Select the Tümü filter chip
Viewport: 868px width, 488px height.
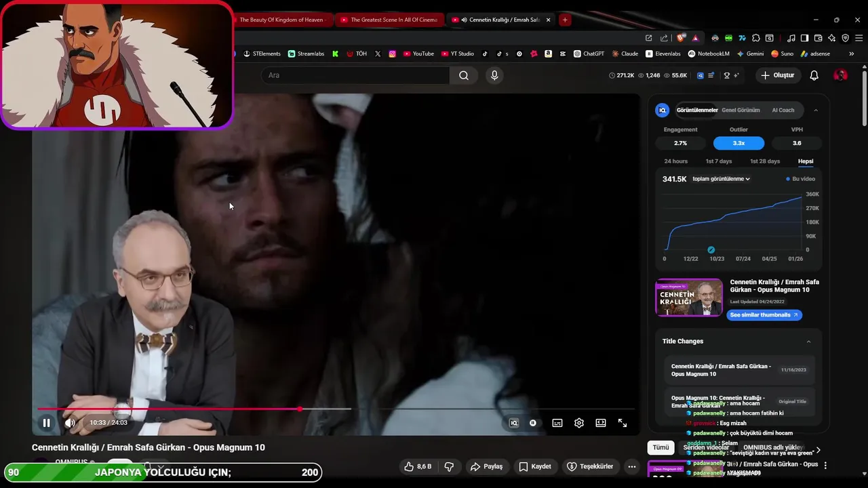pos(660,447)
